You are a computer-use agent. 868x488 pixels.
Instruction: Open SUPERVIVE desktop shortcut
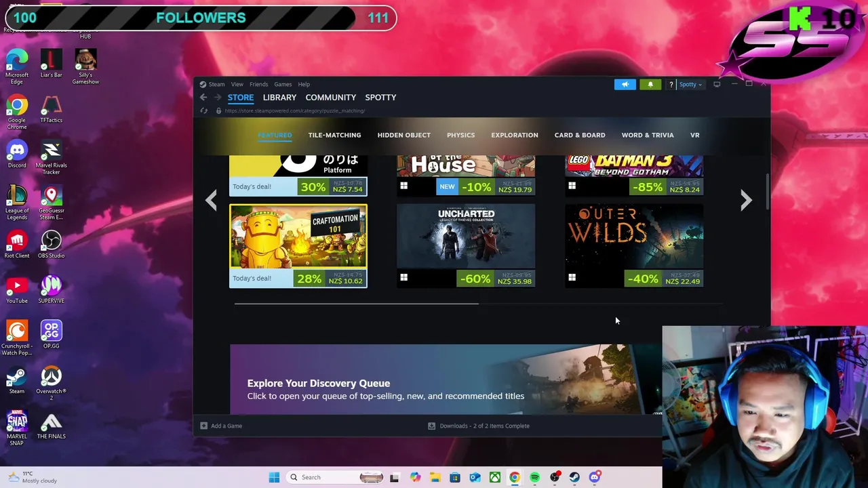click(51, 290)
